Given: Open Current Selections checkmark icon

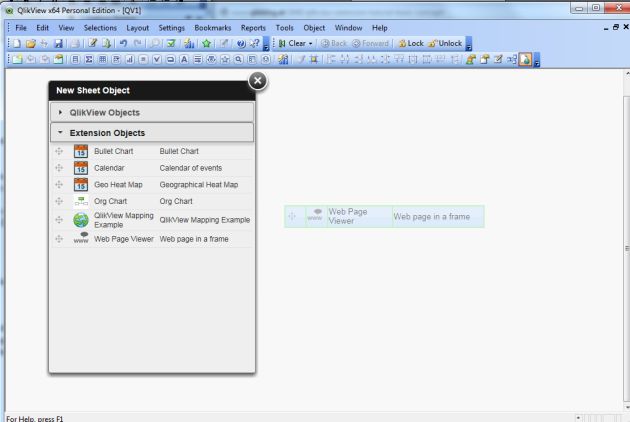Looking at the screenshot, I should pos(171,43).
